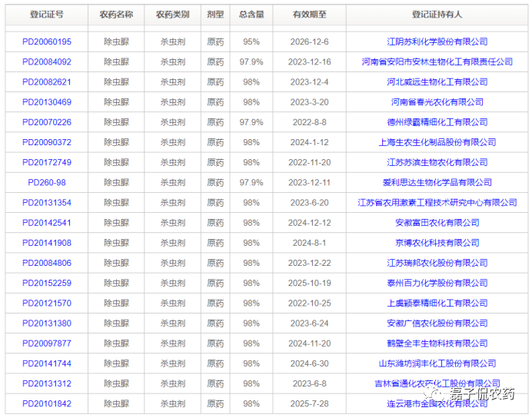Open registration PD20084092 link
This screenshot has width=532, height=418.
pyautogui.click(x=47, y=61)
